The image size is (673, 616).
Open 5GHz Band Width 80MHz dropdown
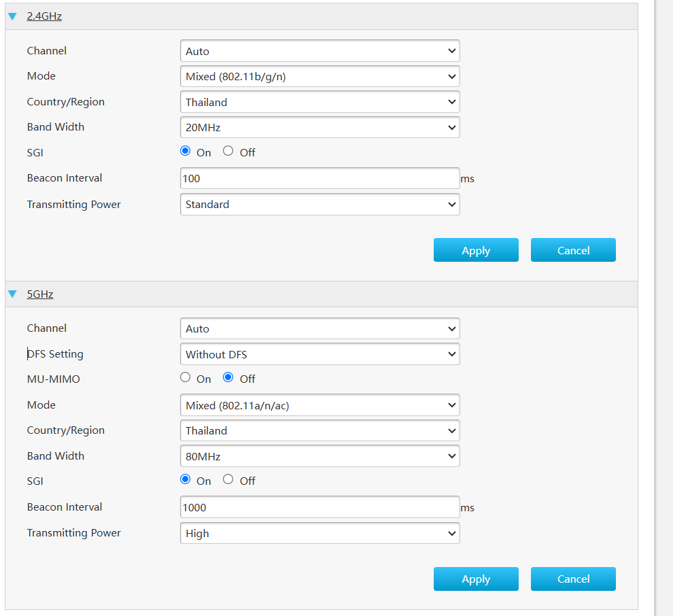320,456
